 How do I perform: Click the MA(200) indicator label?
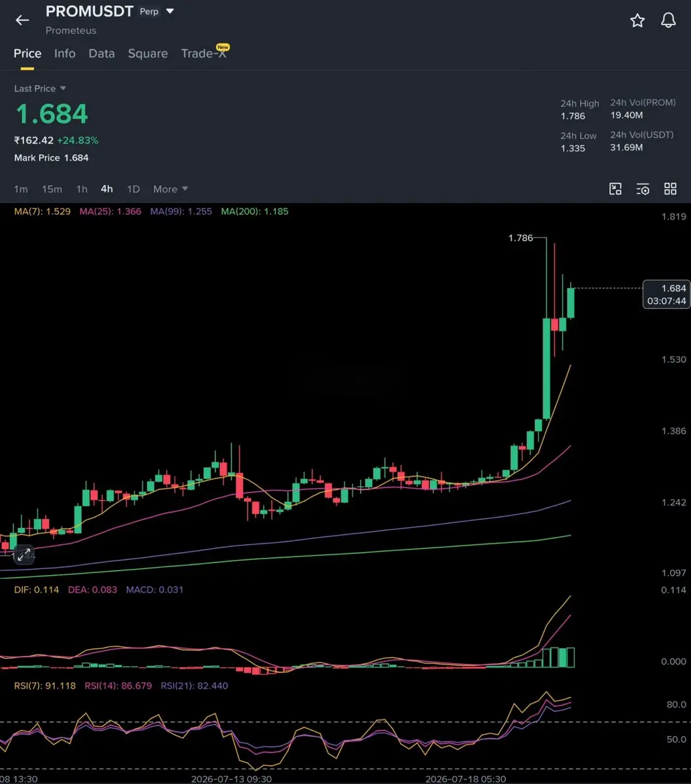[x=254, y=211]
